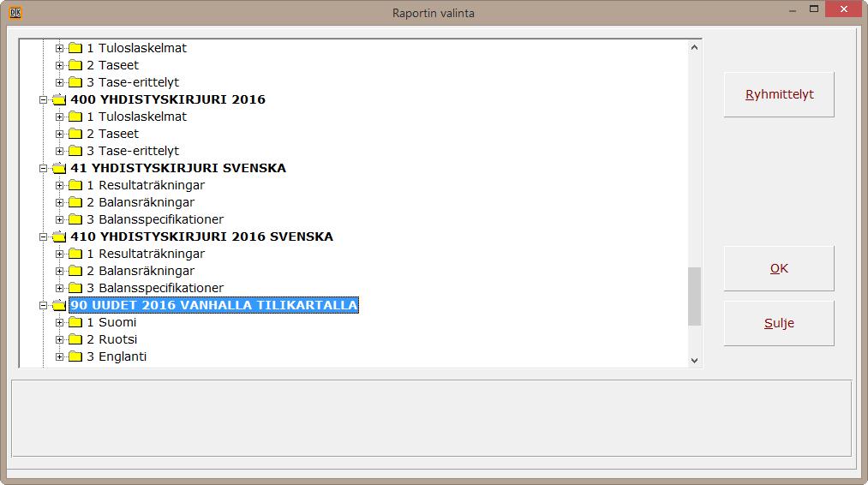Screen dimensions: 868x485
Task: Click folder icon of 2 Balansräkningar under 410 YHDISTYSKIRJURI 2016 SVENSKA
Action: pos(75,272)
